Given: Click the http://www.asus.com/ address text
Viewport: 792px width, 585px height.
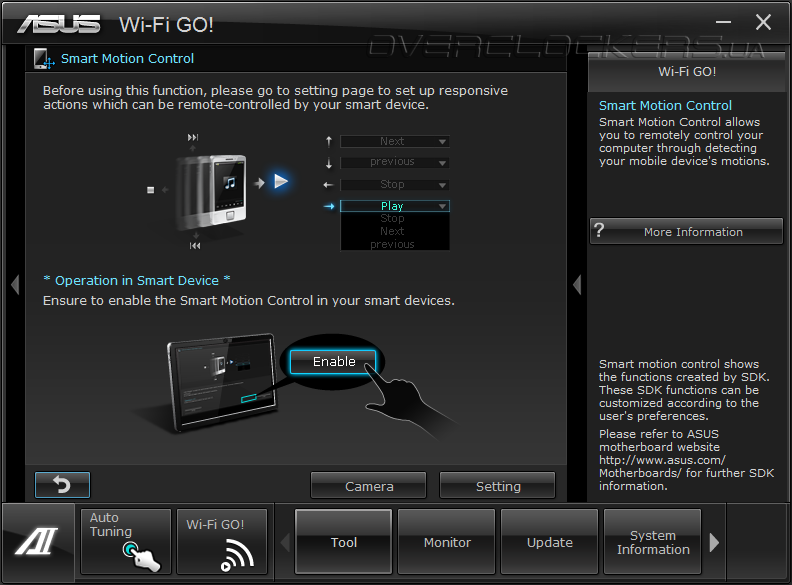Looking at the screenshot, I should (x=662, y=460).
